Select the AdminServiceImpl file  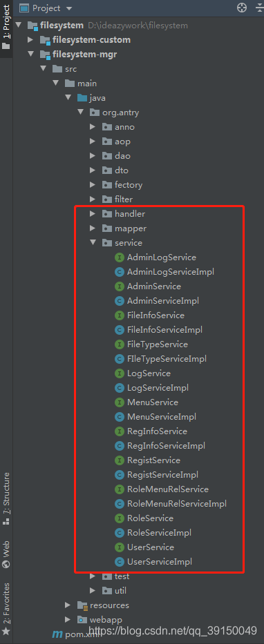pos(163,301)
